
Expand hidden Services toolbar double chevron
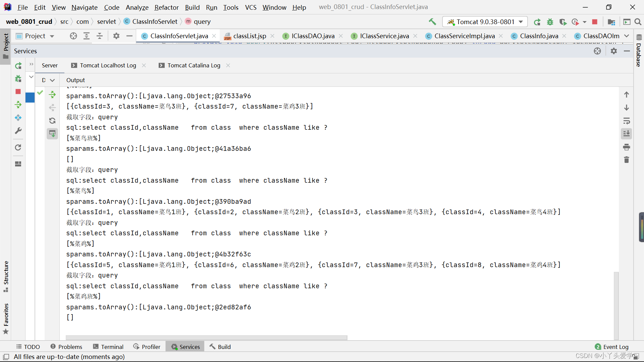(x=31, y=64)
